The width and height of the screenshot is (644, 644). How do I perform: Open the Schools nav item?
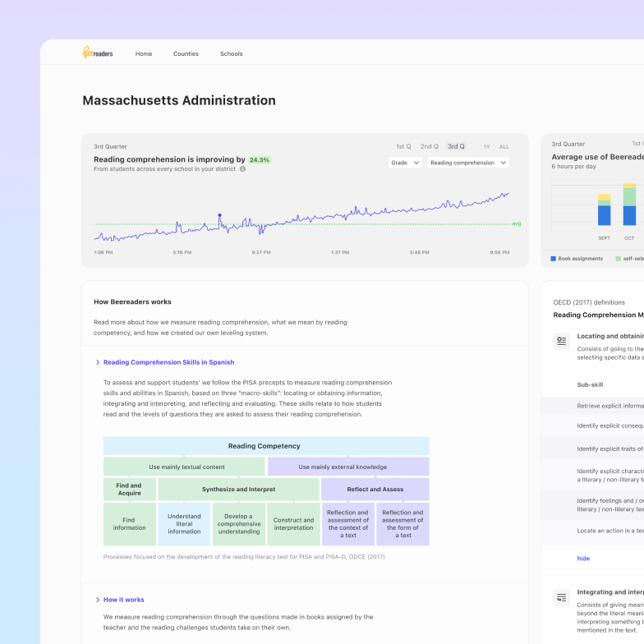(x=231, y=54)
